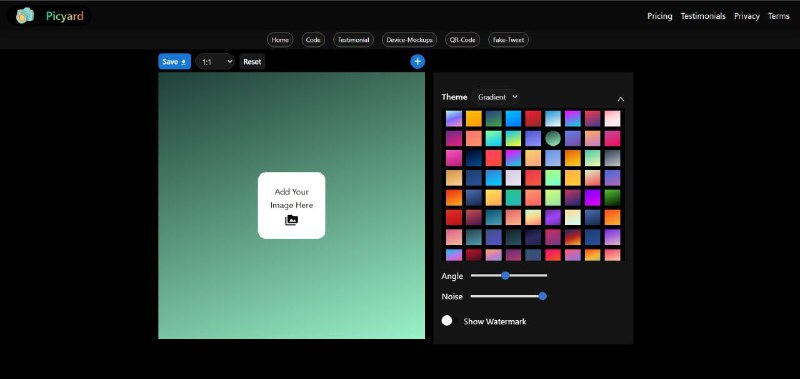Select the cyan-to-yellow gradient swatch

click(x=513, y=138)
